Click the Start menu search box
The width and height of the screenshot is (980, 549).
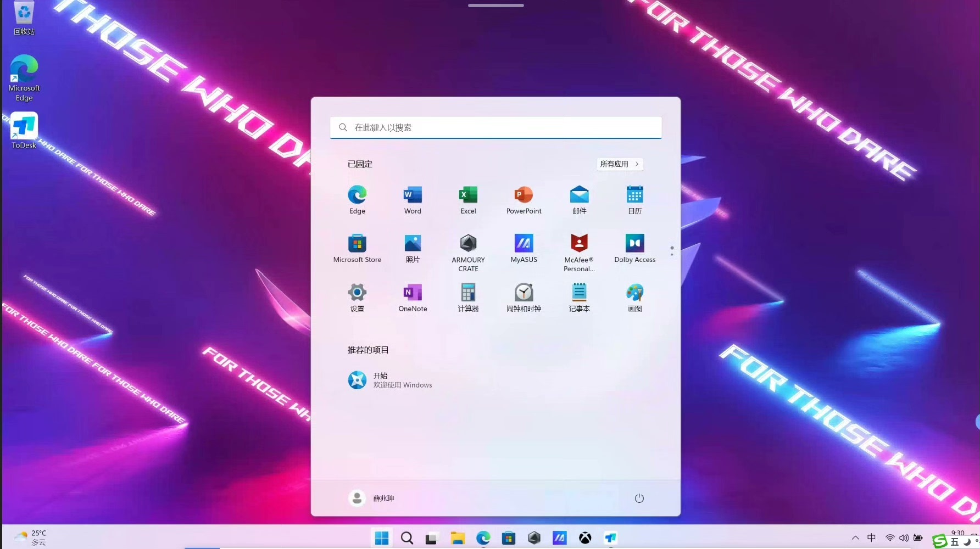click(x=495, y=127)
